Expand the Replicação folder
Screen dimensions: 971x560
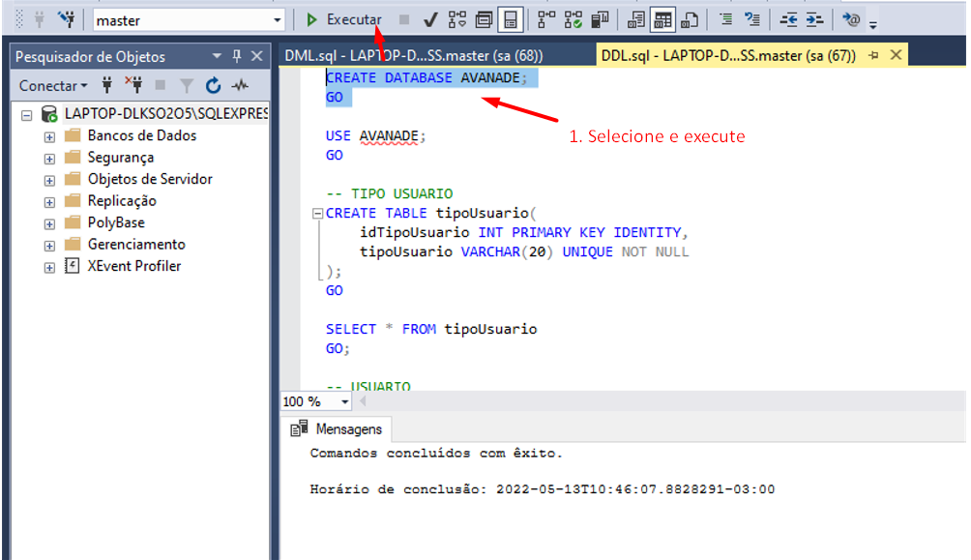coord(49,202)
